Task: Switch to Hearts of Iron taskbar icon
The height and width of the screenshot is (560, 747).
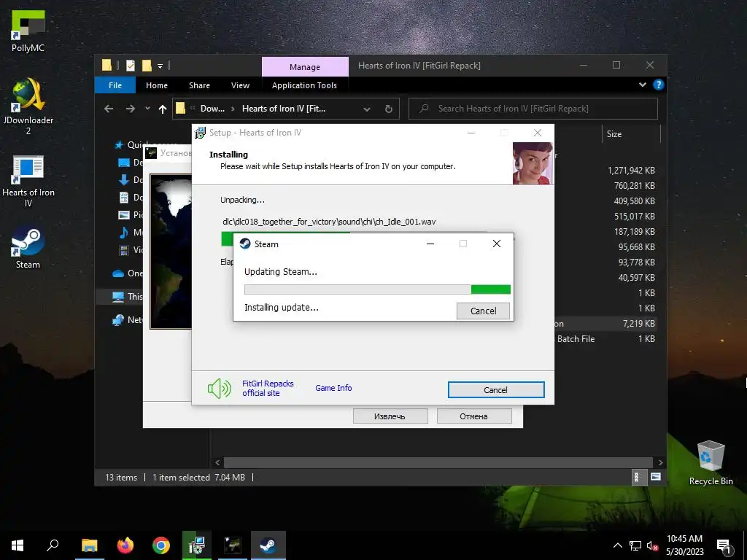Action: pos(233,545)
